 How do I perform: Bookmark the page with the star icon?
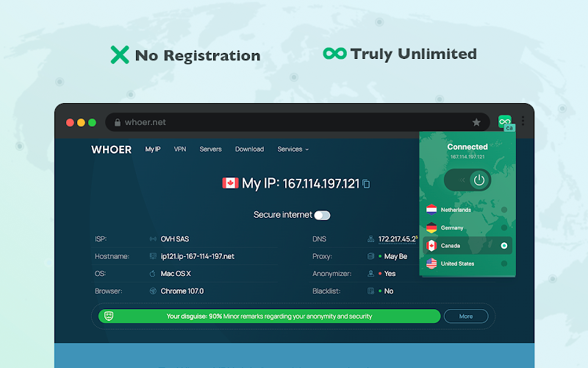476,122
